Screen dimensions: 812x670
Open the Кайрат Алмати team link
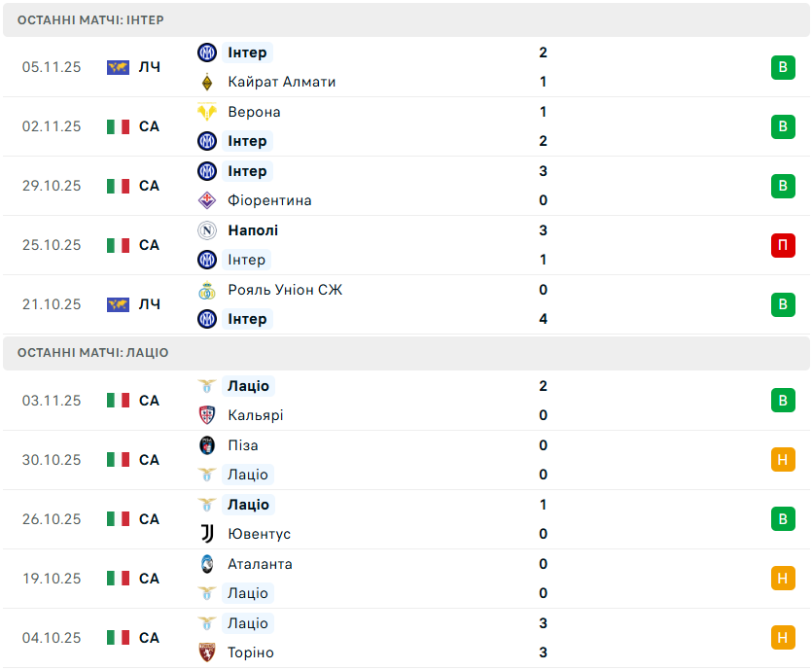pos(281,82)
